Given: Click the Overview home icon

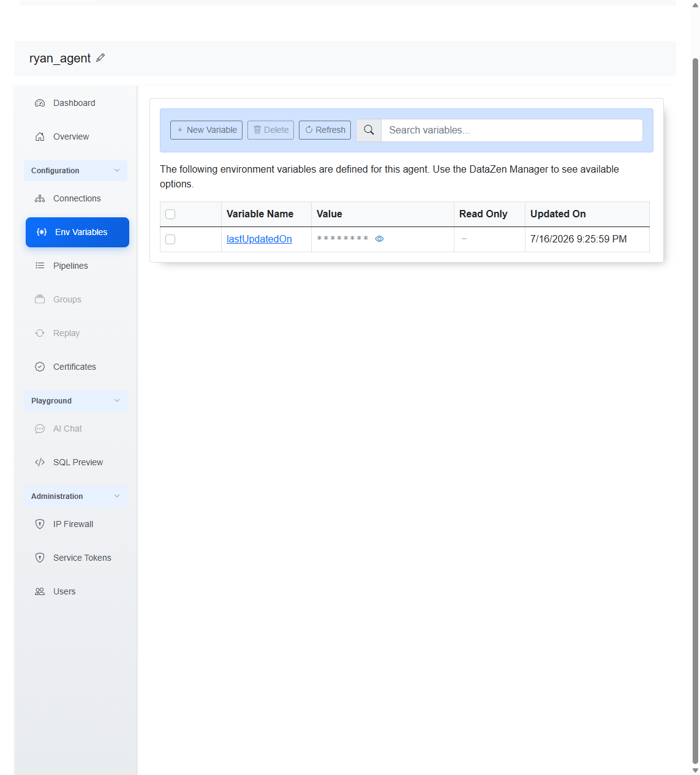Looking at the screenshot, I should tap(40, 137).
